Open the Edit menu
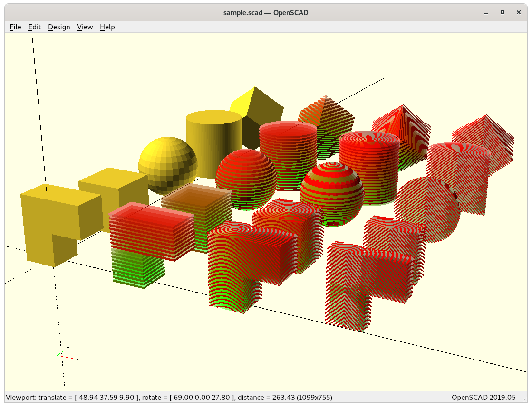This screenshot has width=532, height=407. pos(35,27)
